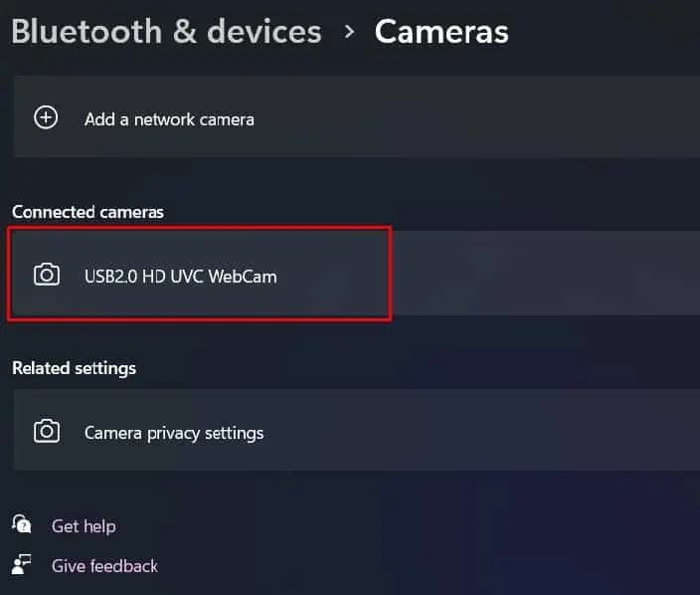Click the Cameras breadcrumb title
Viewport: 700px width, 595px height.
pos(441,32)
